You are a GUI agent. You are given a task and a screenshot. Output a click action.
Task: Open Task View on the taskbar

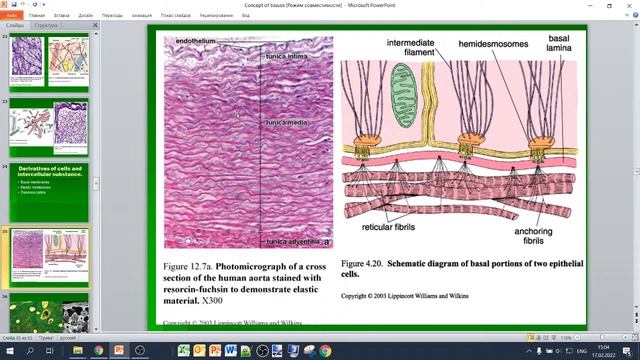pos(49,351)
